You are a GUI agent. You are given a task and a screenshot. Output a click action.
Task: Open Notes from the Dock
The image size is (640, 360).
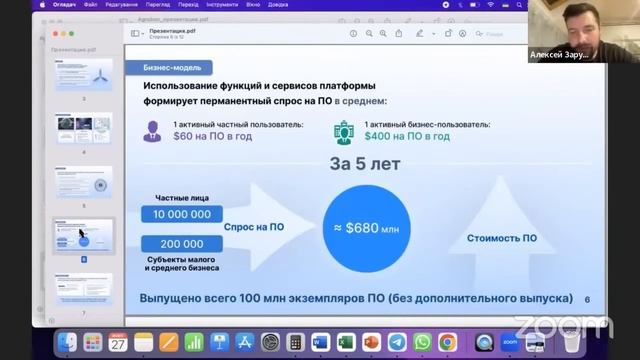pyautogui.click(x=143, y=342)
